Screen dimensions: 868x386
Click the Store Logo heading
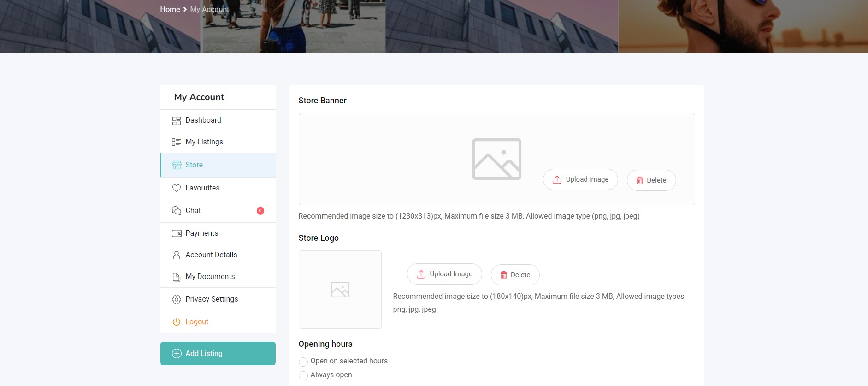[x=319, y=238]
